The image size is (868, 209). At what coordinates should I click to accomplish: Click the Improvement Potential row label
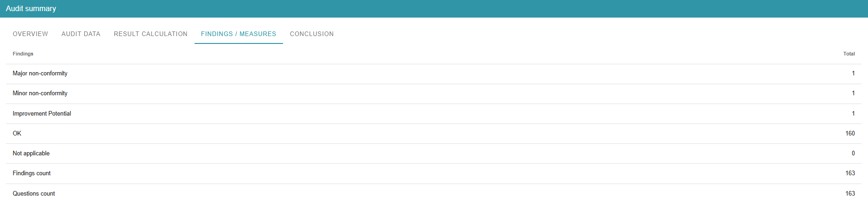(x=42, y=113)
